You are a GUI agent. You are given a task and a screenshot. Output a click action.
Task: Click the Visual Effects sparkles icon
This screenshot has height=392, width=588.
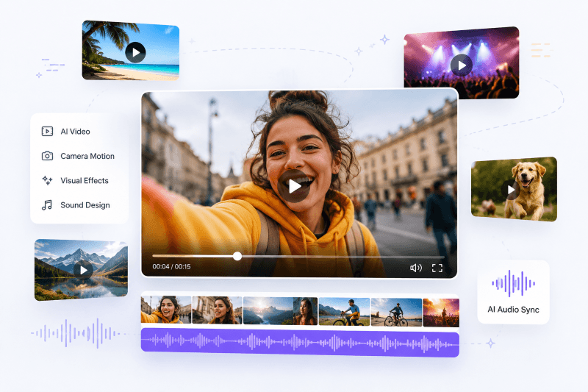(x=47, y=180)
